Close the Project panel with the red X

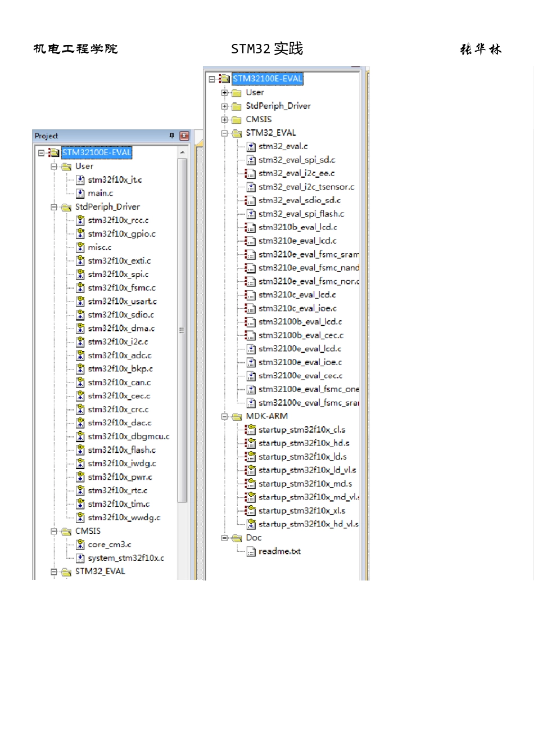click(184, 136)
